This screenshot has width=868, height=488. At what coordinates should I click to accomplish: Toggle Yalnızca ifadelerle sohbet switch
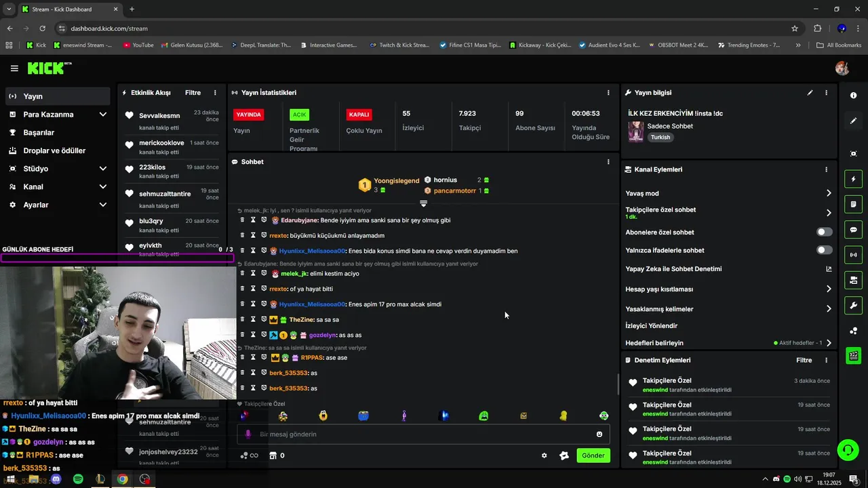[x=824, y=250]
